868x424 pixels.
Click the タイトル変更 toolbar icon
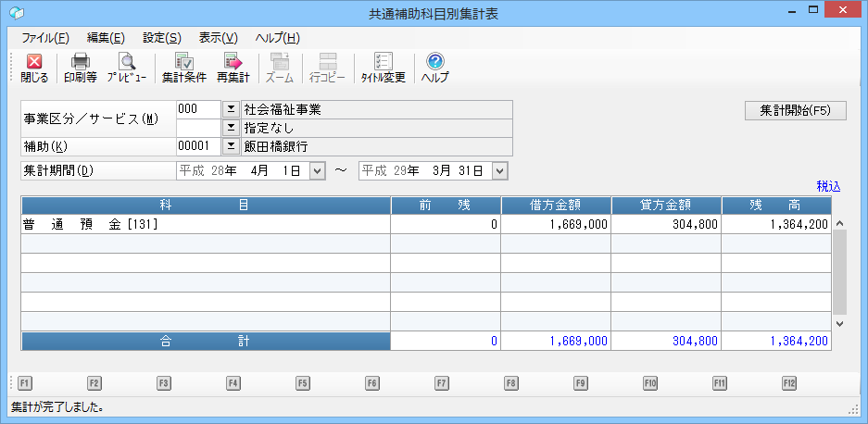[x=383, y=69]
